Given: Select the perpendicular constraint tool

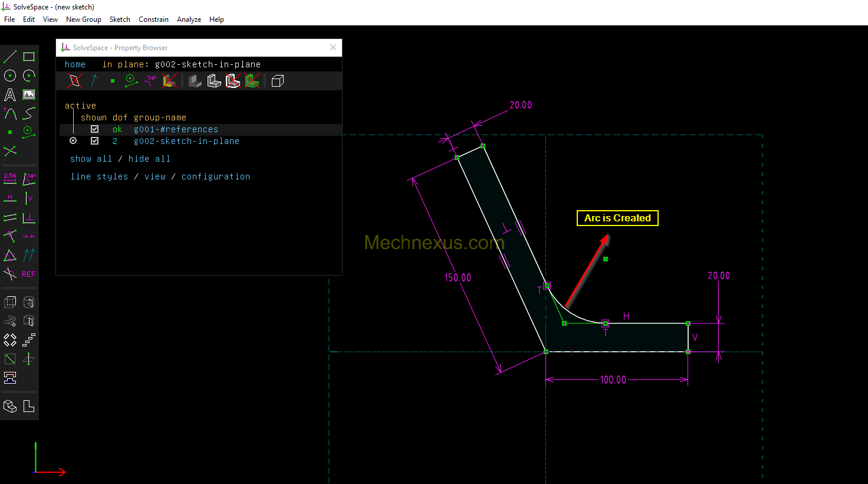Looking at the screenshot, I should 29,218.
